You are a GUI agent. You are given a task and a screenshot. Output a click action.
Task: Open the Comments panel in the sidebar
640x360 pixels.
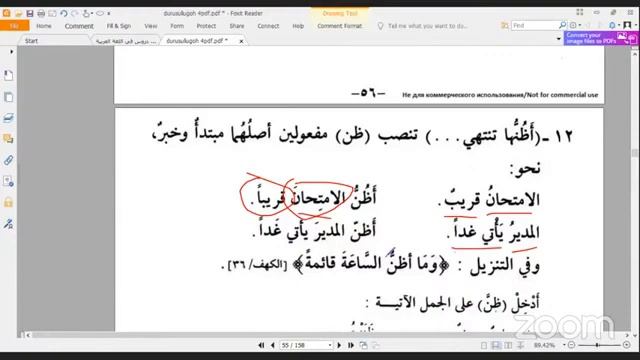click(9, 139)
